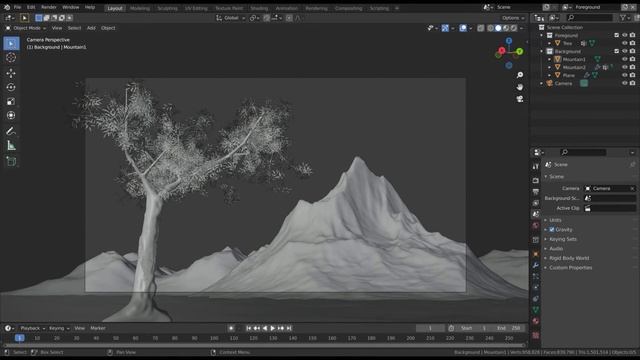640x360 pixels.
Task: Open the World properties tab icon
Action: [536, 226]
